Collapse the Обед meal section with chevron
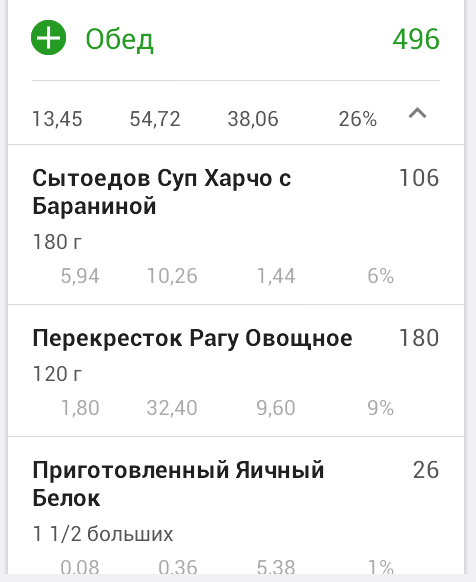The width and height of the screenshot is (476, 582). coord(417,113)
